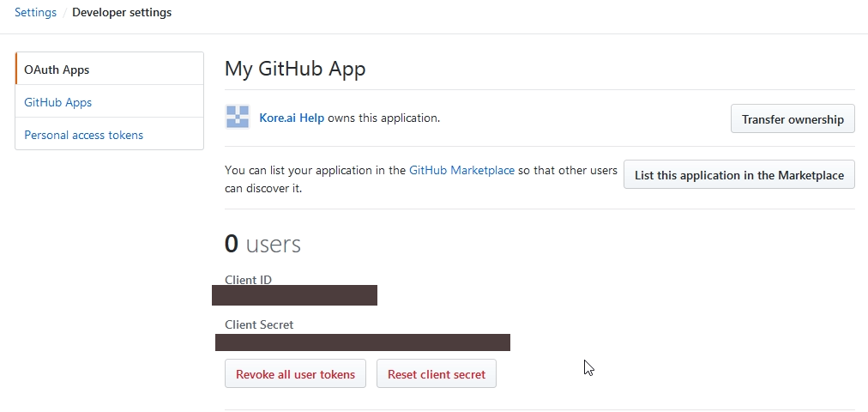Click the "owns this application." text

coord(384,118)
